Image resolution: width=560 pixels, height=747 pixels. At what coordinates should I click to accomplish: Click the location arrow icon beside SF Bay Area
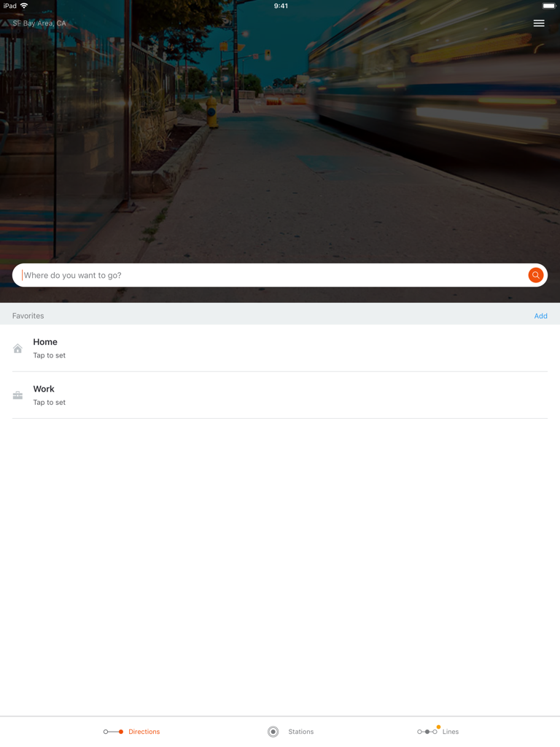click(5, 23)
